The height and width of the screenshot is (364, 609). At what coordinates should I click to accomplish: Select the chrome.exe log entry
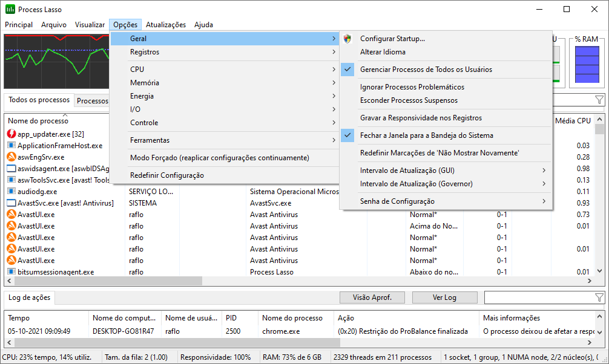[x=300, y=331]
